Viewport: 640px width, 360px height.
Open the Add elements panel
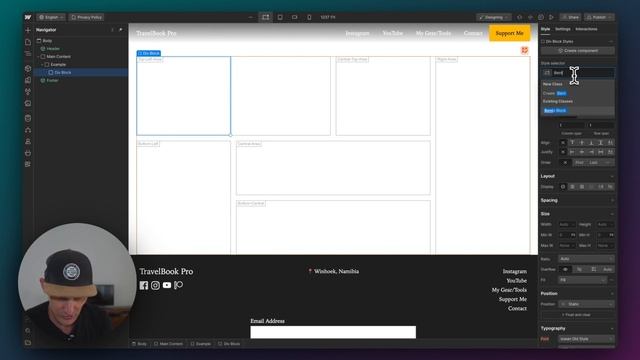coord(28,30)
